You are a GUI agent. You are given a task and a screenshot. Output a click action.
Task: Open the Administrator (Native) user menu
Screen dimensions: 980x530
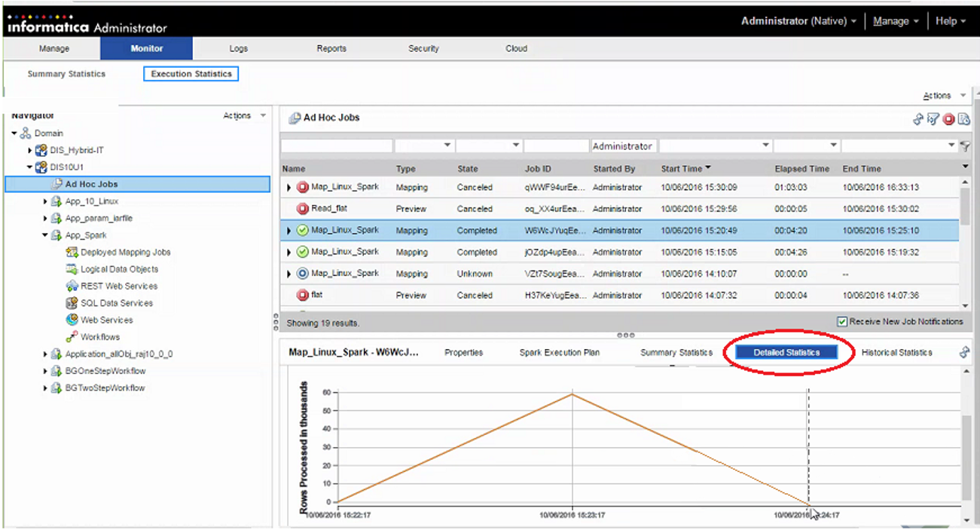click(x=798, y=21)
